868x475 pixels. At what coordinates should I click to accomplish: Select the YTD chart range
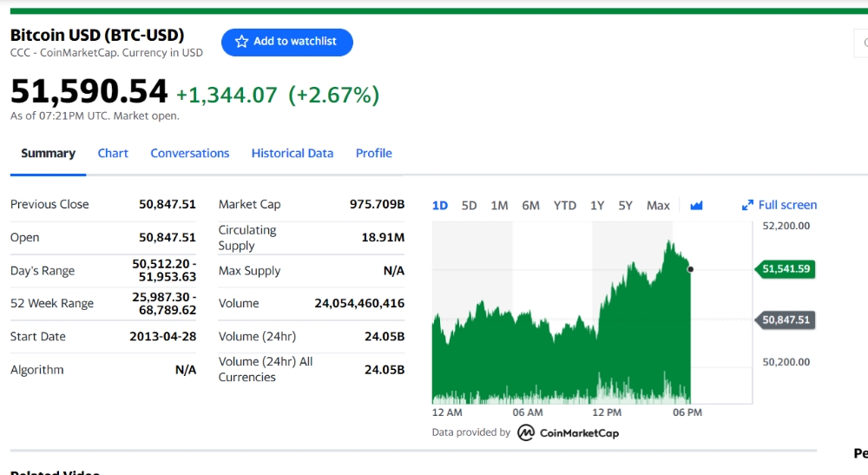coord(565,206)
